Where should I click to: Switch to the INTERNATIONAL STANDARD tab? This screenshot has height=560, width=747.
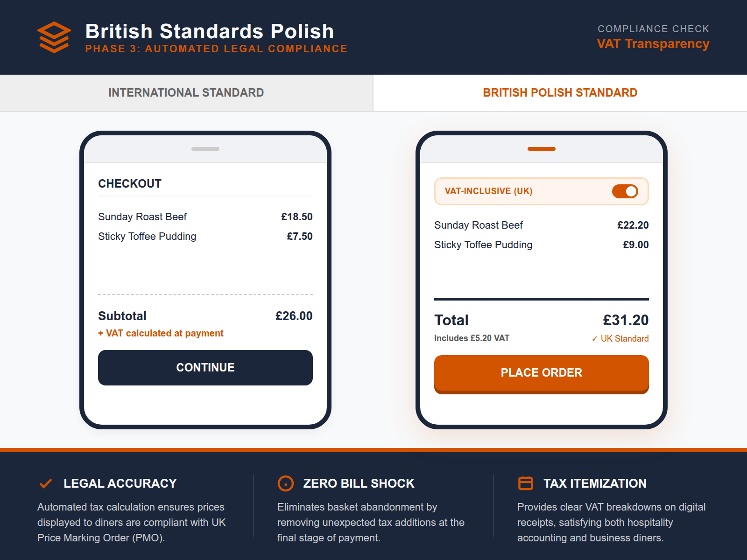click(186, 92)
